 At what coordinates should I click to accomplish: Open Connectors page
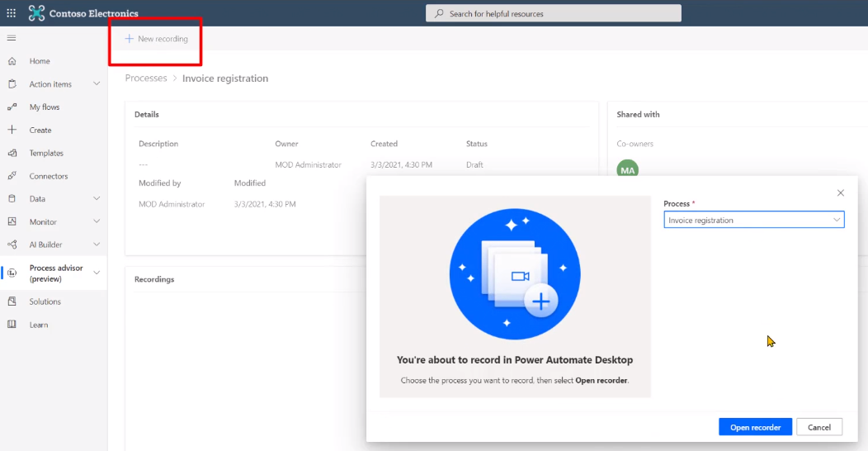[x=49, y=176]
